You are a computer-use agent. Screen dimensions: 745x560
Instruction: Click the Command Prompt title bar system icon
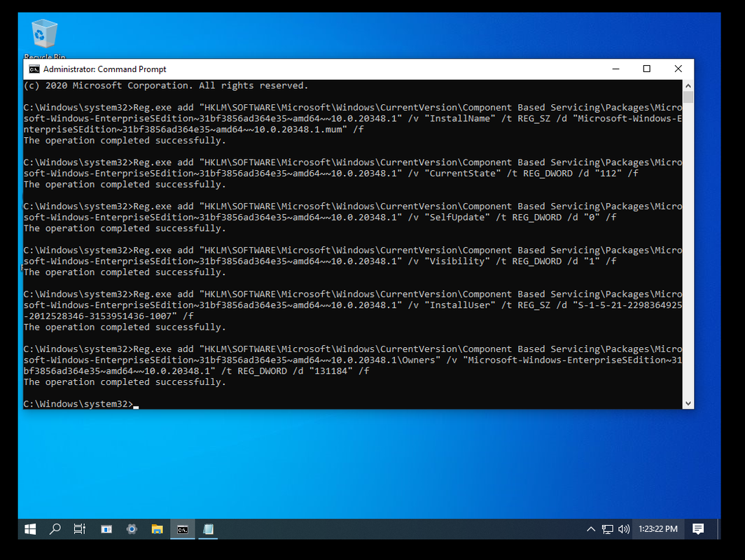click(34, 69)
